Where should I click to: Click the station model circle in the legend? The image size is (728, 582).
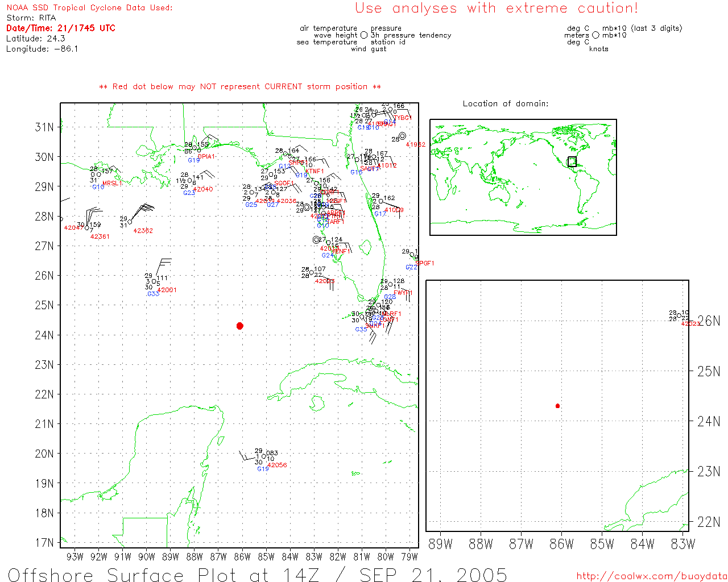coord(364,35)
